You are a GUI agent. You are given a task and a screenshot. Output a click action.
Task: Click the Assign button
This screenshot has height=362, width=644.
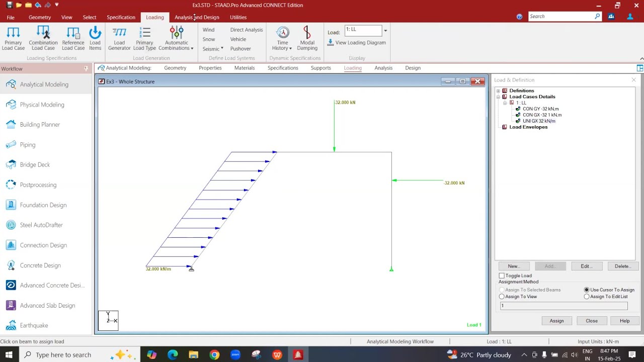556,321
